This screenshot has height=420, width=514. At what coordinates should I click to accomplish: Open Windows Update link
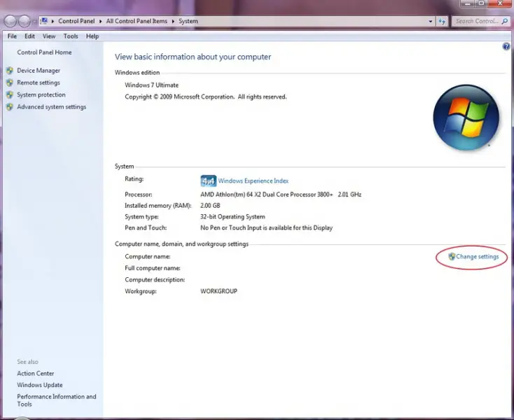point(40,385)
